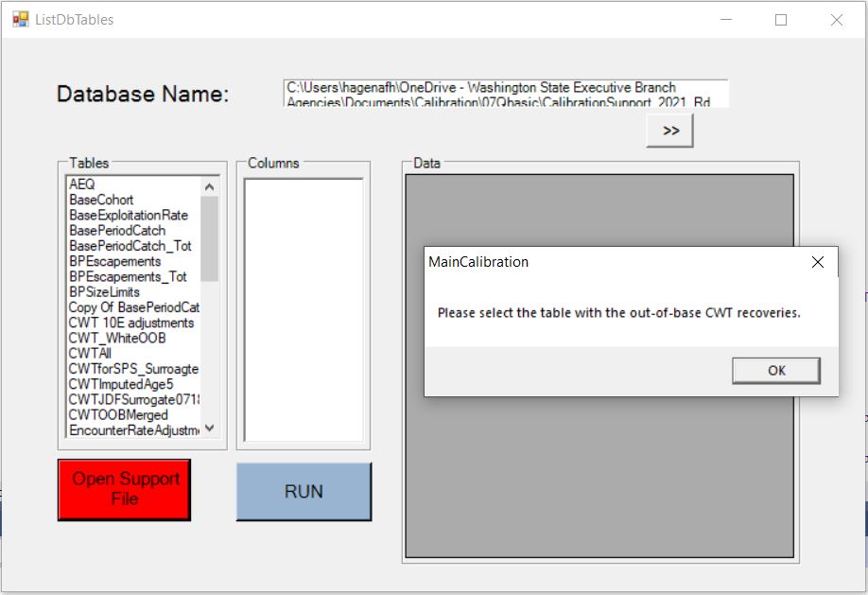Image resolution: width=868 pixels, height=595 pixels.
Task: Select the BasePeriodCatch table
Action: coord(117,231)
